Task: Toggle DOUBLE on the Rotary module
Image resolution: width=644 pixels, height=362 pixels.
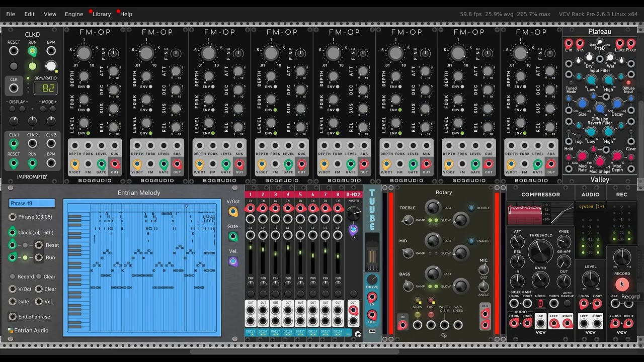Action: [x=471, y=208]
